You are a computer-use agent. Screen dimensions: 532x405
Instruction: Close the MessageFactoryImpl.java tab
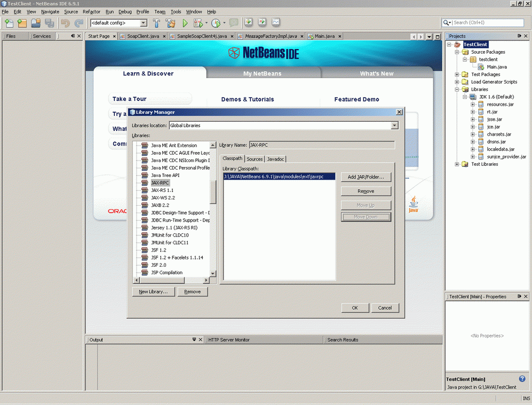302,36
